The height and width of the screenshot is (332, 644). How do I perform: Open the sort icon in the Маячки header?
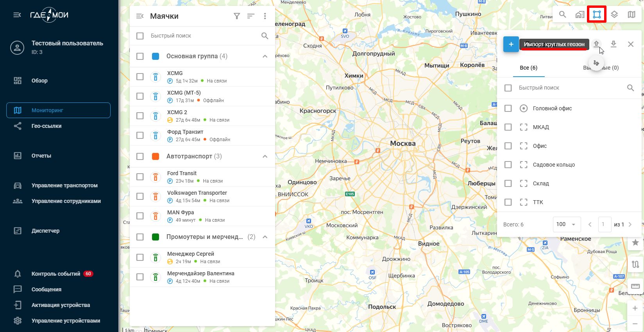point(251,16)
